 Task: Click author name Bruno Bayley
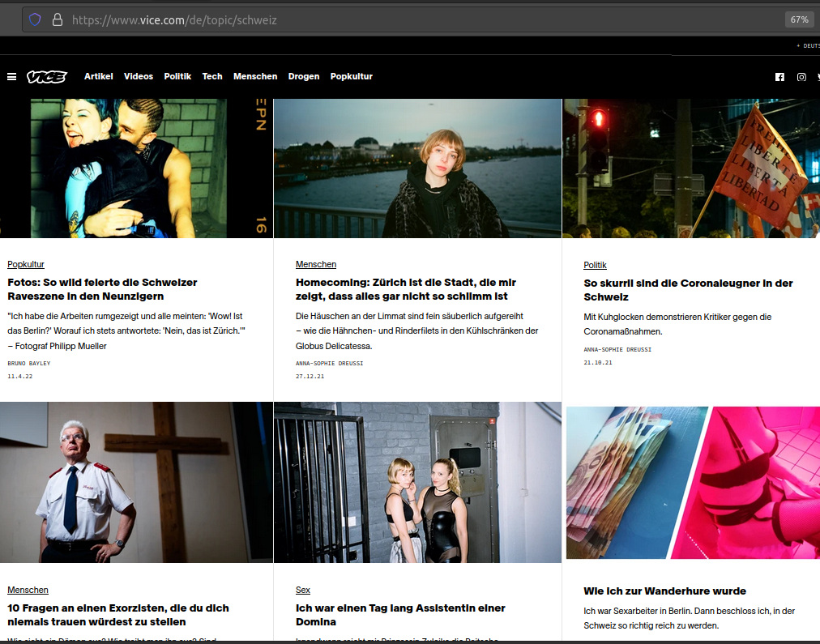pos(28,363)
